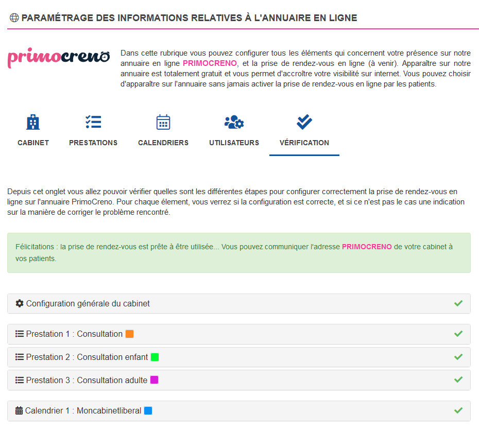The image size is (479, 448).
Task: Click the Calendriers calendar icon
Action: (x=163, y=122)
